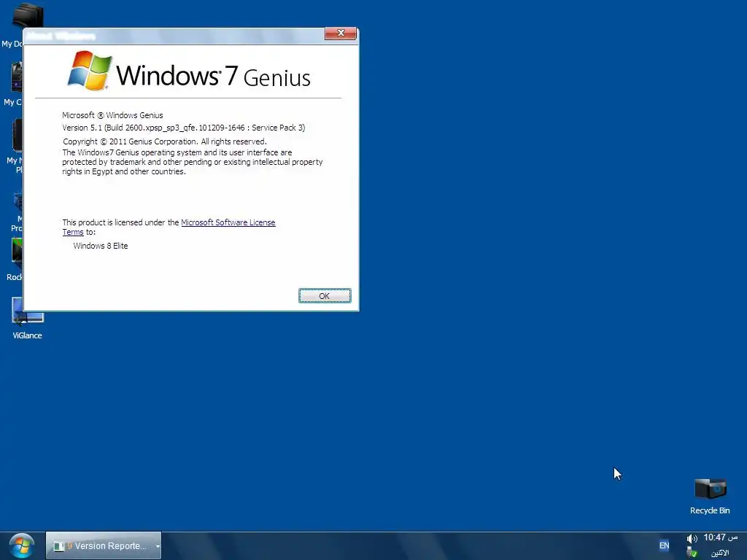
Task: Click the EN language indicator
Action: [664, 545]
